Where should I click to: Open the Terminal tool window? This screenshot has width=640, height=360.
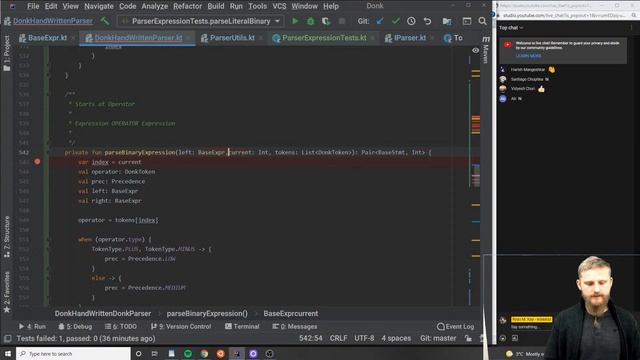click(242, 327)
